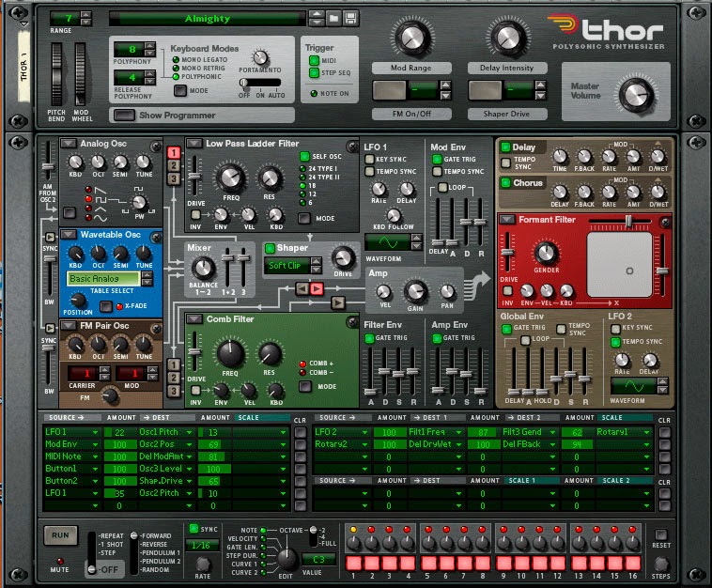
Task: Toggle the Delay effect on/off
Action: (505, 147)
